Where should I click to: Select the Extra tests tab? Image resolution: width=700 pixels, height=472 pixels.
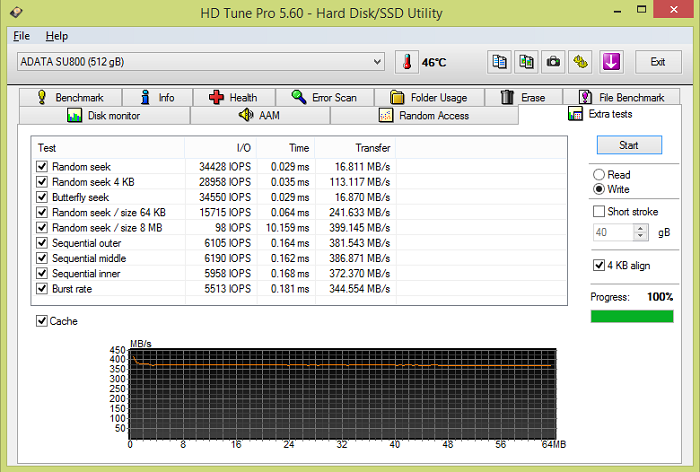coord(600,114)
